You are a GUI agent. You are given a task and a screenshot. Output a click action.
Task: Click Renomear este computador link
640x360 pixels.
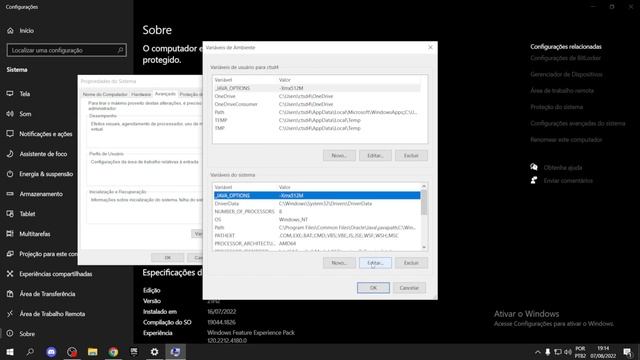coord(566,140)
